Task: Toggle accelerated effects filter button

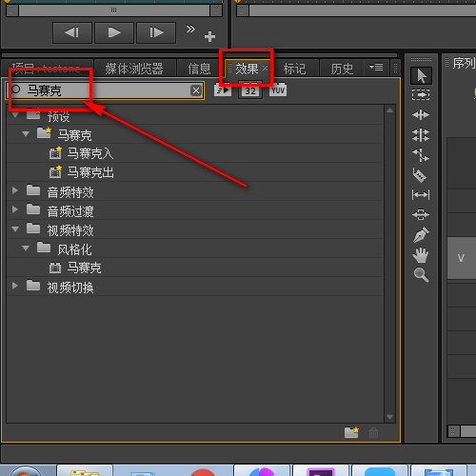Action: click(223, 90)
